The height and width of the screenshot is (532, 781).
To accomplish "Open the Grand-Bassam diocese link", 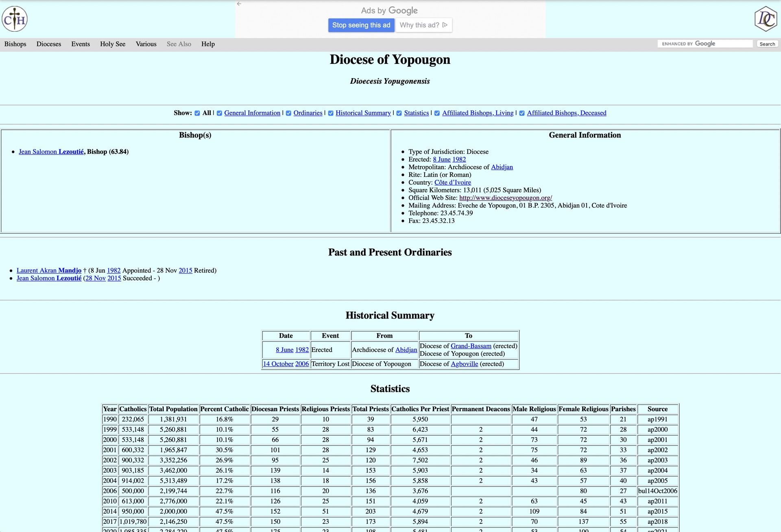I will point(471,346).
